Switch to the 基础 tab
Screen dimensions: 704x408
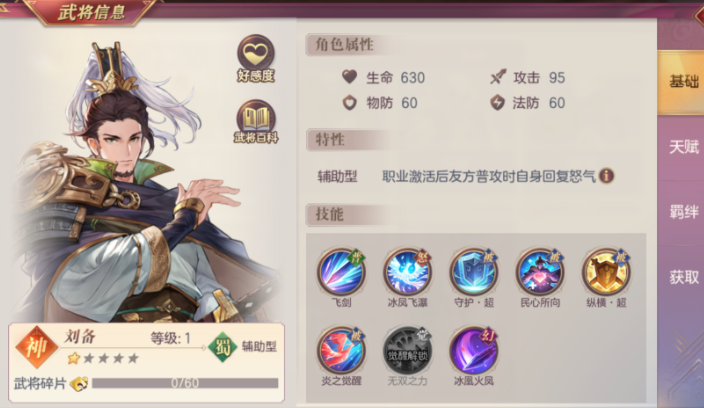pos(681,82)
